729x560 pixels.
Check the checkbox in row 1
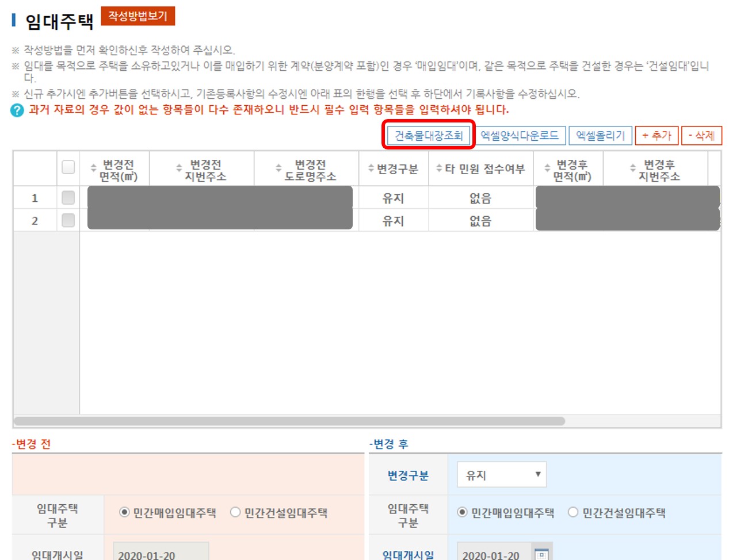68,198
